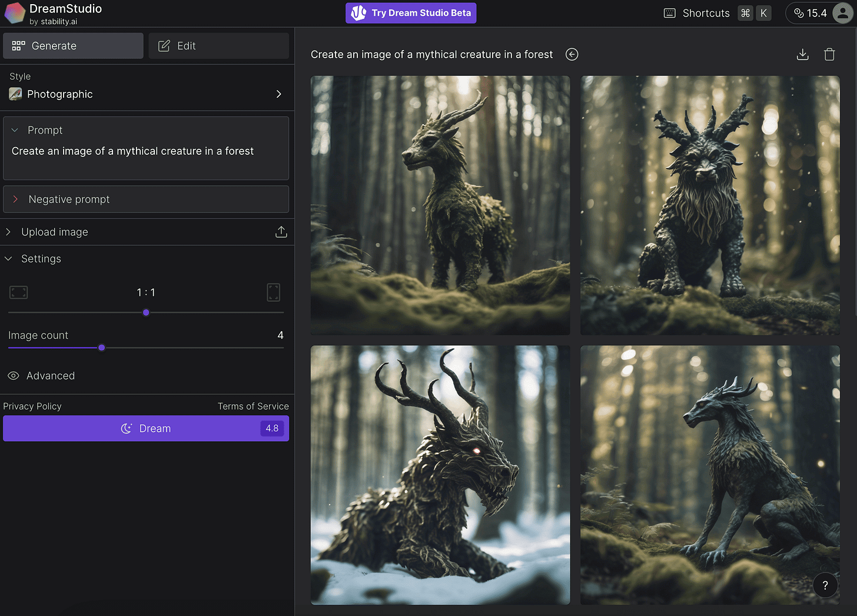
Task: Collapse the Settings section
Action: (x=8, y=258)
